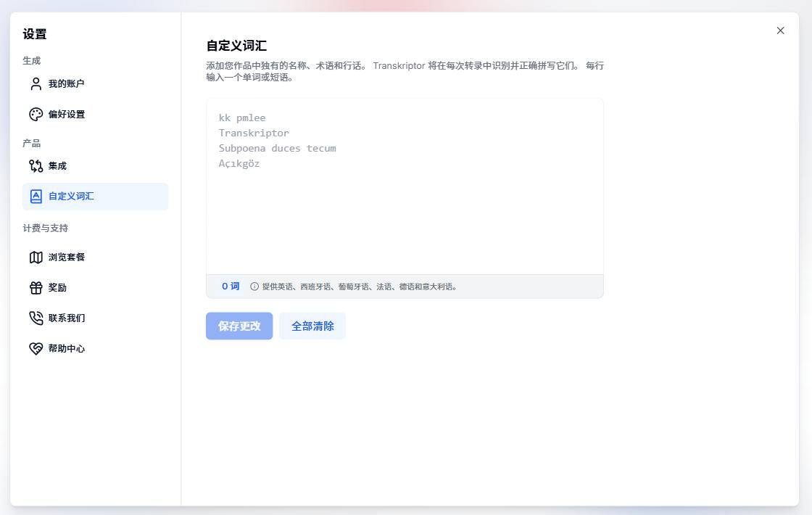Click the description text mentioning Transkriptor
Screen dimensions: 812x515
tap(405, 72)
